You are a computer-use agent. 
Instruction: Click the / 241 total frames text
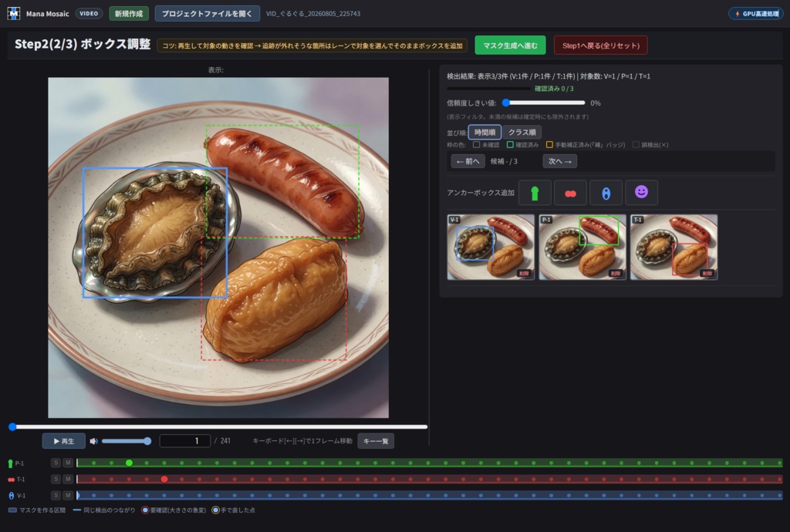click(222, 441)
